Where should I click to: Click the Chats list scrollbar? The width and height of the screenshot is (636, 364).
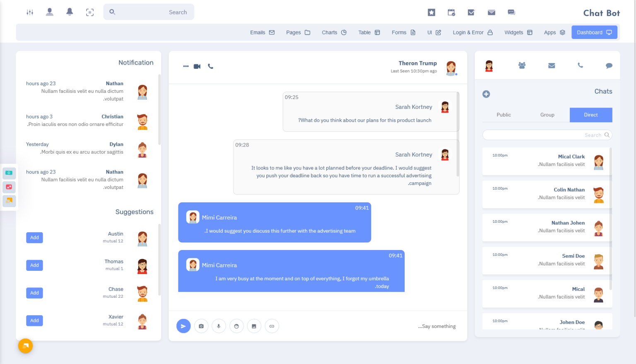611,219
